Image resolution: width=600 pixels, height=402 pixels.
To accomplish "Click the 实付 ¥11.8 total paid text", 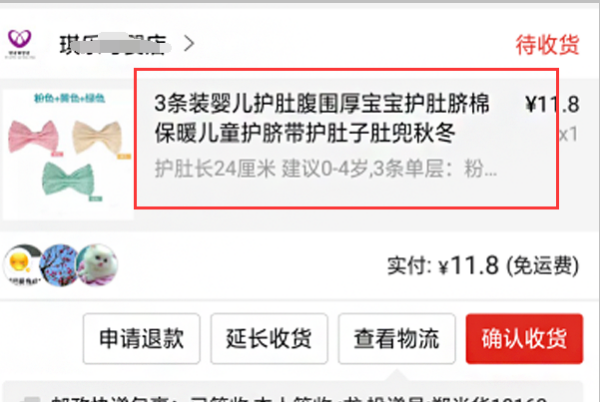I will coord(483,266).
